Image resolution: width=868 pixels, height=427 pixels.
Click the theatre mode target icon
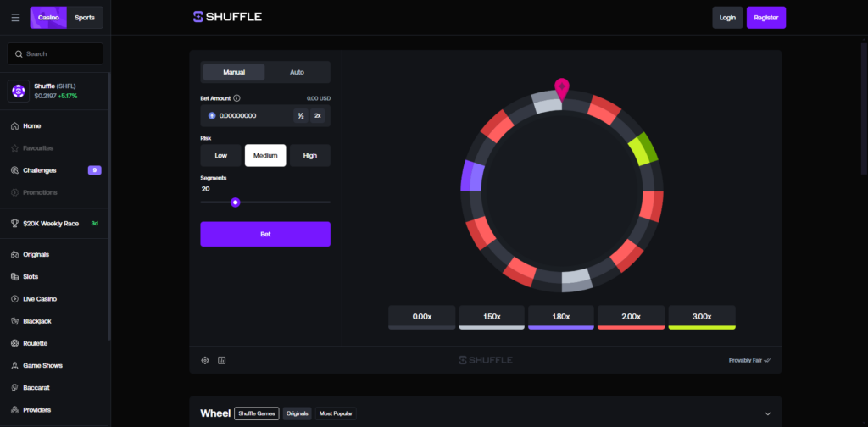pos(205,361)
